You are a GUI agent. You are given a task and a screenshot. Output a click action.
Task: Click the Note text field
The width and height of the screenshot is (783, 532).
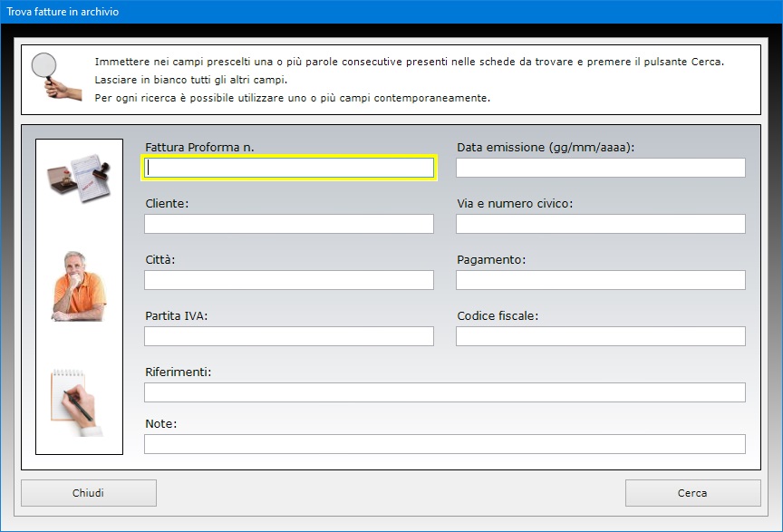click(x=444, y=444)
